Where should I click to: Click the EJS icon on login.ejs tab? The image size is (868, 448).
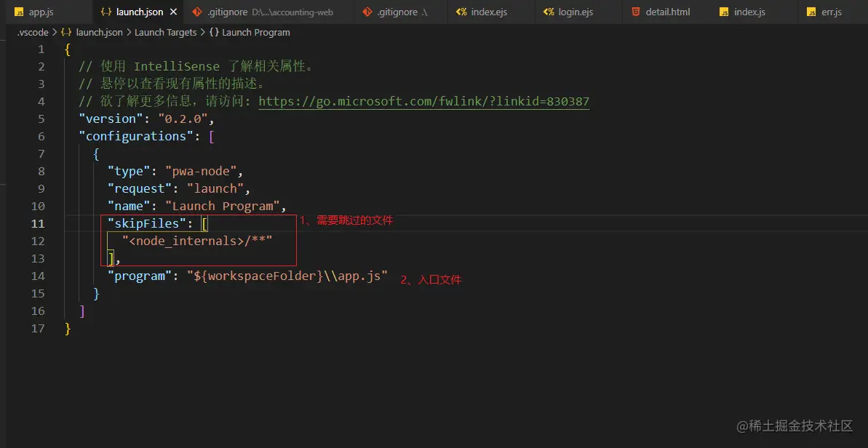tap(549, 12)
